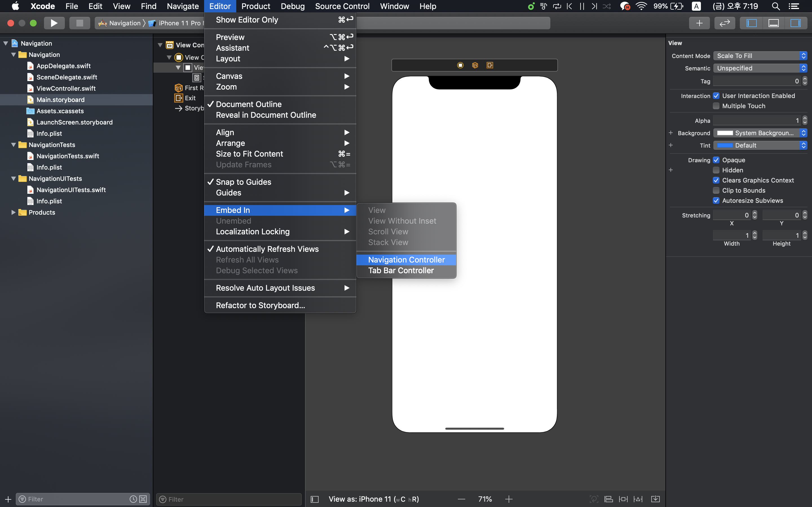Click the Stop button in toolbar

click(80, 23)
